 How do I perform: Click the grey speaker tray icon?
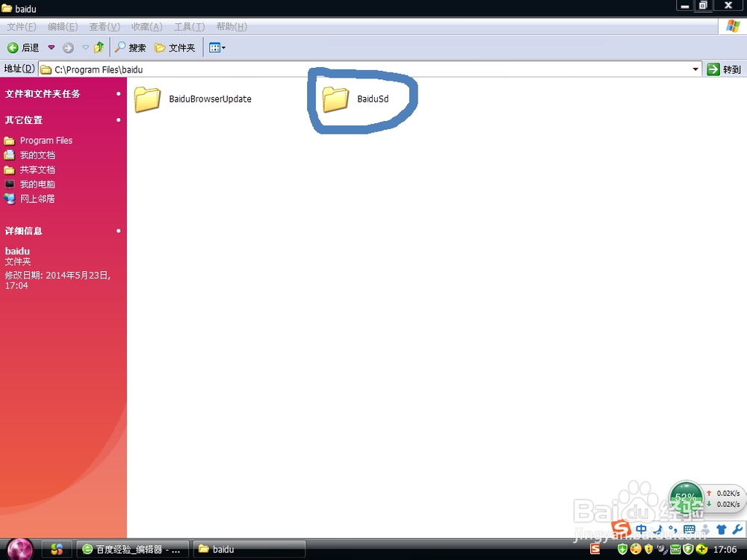click(x=662, y=550)
